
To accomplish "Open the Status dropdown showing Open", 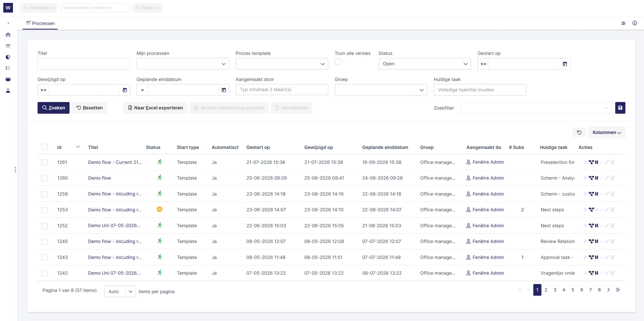I will (425, 64).
